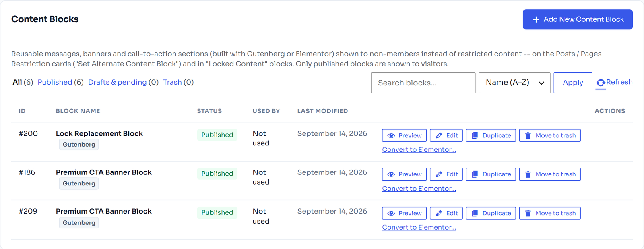Click the STATUS column header
The width and height of the screenshot is (644, 249).
click(209, 111)
